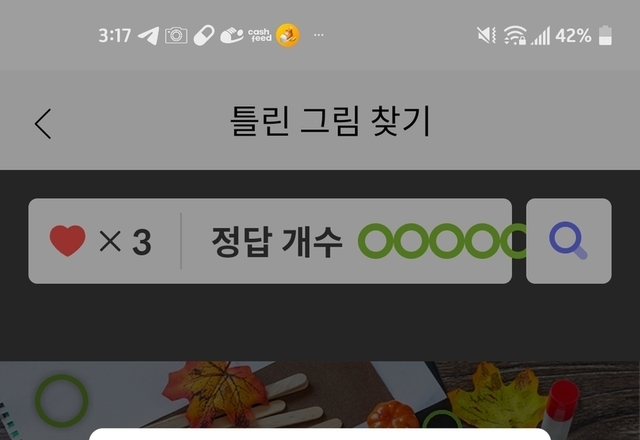Tap the camera status bar icon

click(x=176, y=36)
